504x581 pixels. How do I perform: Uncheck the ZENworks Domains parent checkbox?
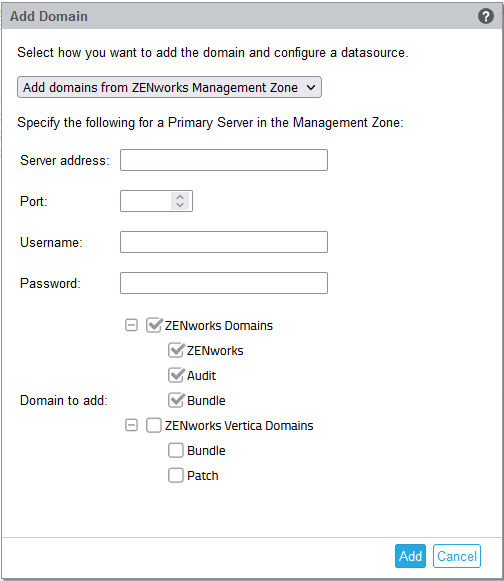[x=153, y=325]
